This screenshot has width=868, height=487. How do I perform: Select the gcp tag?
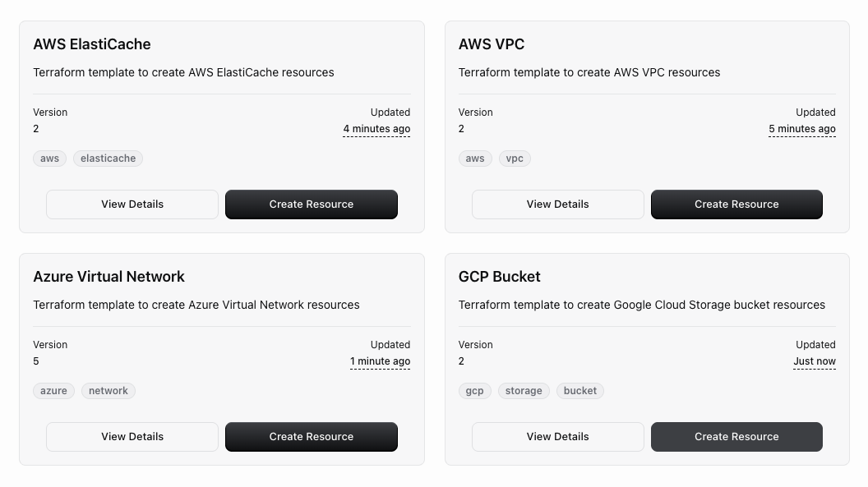474,391
